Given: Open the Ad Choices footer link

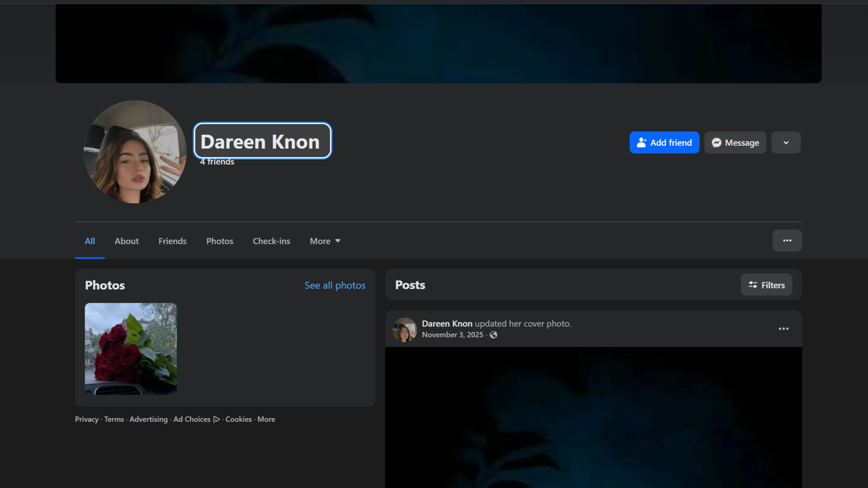Looking at the screenshot, I should pyautogui.click(x=196, y=419).
